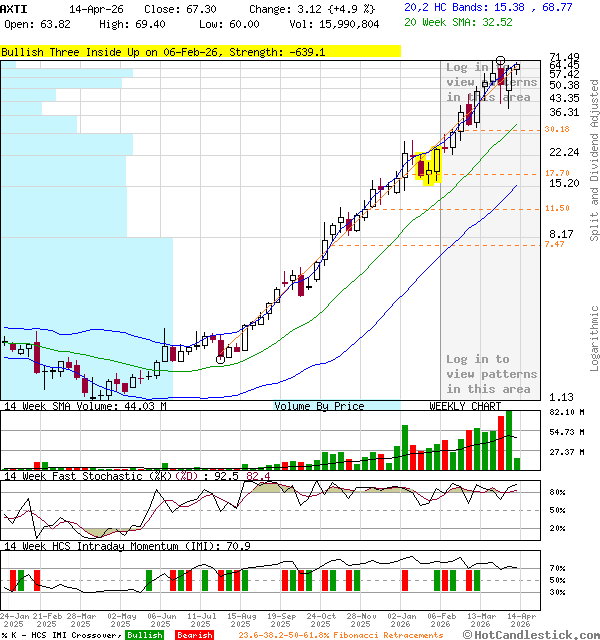Click the upper 'Log in to view patterns' text

pos(491,82)
